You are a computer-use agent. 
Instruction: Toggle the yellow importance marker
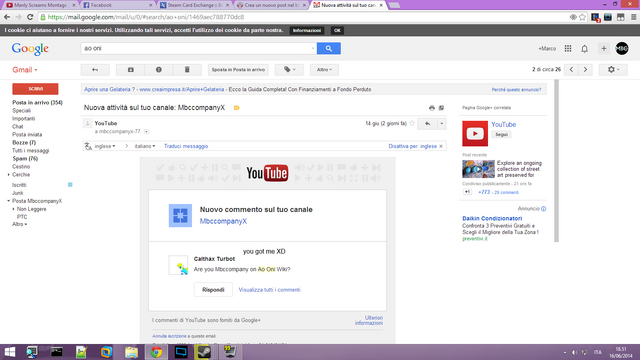point(236,108)
